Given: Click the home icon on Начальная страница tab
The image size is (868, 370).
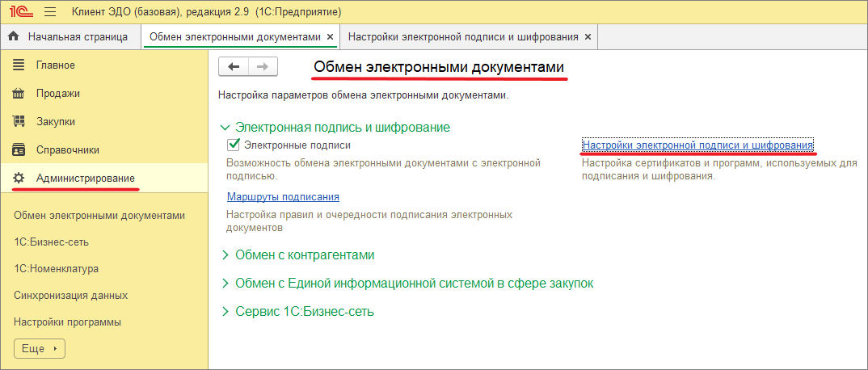Looking at the screenshot, I should [x=15, y=37].
